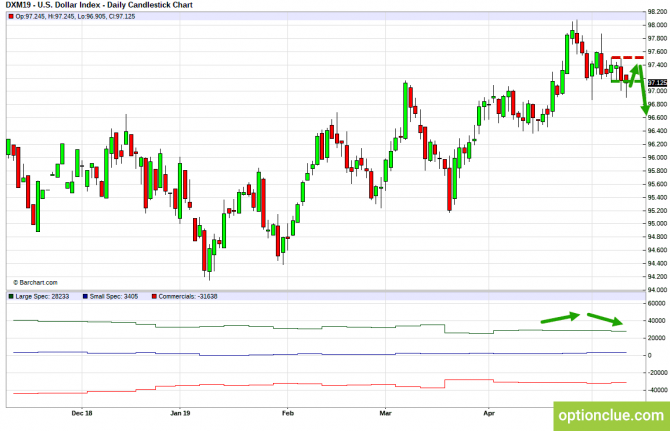Screen dimensions: 670x431
Task: Click the red Commercials legend swatch
Action: [x=154, y=296]
